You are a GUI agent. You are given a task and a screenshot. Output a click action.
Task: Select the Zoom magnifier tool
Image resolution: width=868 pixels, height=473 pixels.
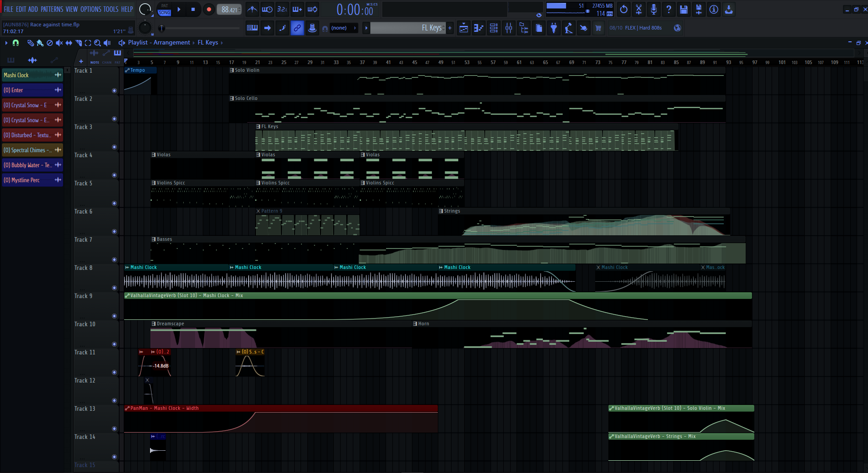point(97,43)
